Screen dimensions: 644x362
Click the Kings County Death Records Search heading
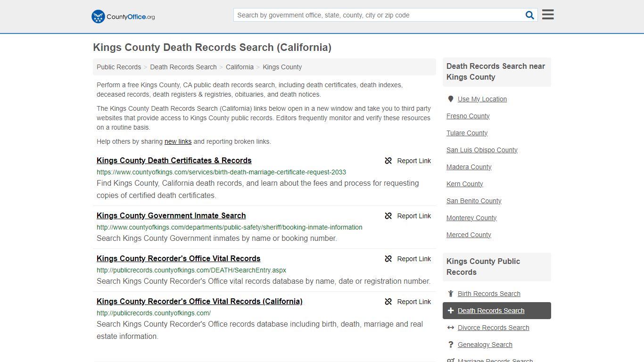pyautogui.click(x=212, y=48)
